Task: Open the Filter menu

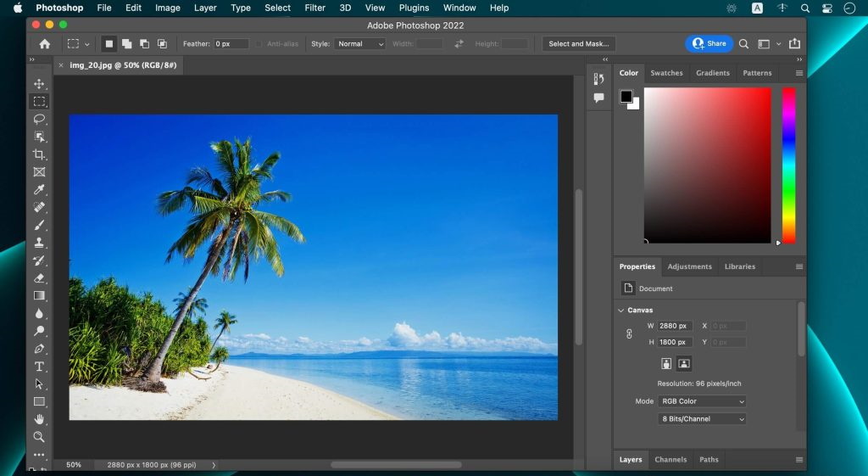Action: tap(315, 8)
